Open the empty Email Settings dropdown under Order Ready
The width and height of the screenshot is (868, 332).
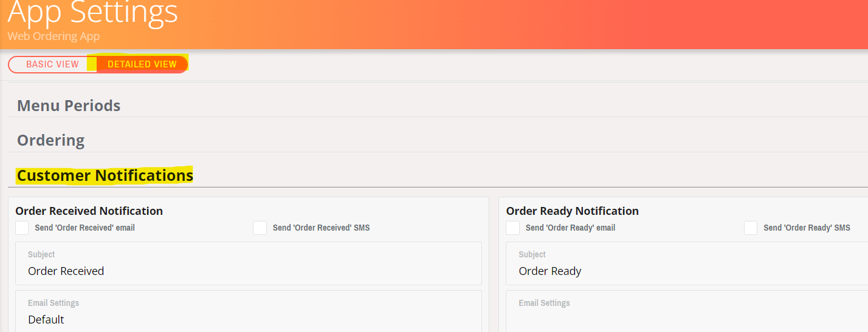687,311
